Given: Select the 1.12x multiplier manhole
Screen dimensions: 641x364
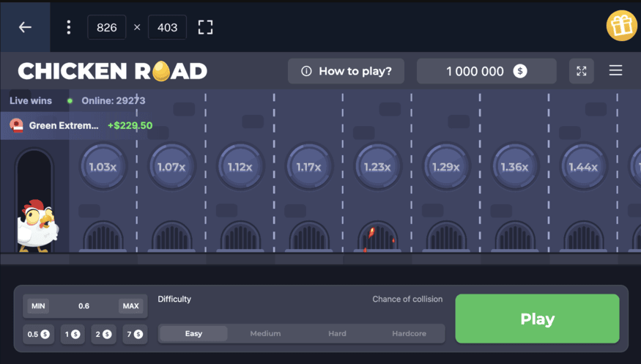Looking at the screenshot, I should 240,167.
